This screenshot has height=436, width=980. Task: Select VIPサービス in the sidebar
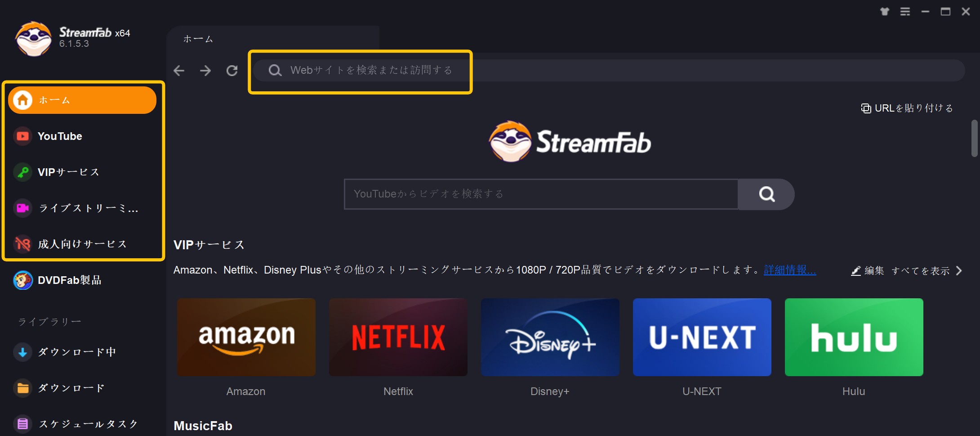(x=82, y=172)
